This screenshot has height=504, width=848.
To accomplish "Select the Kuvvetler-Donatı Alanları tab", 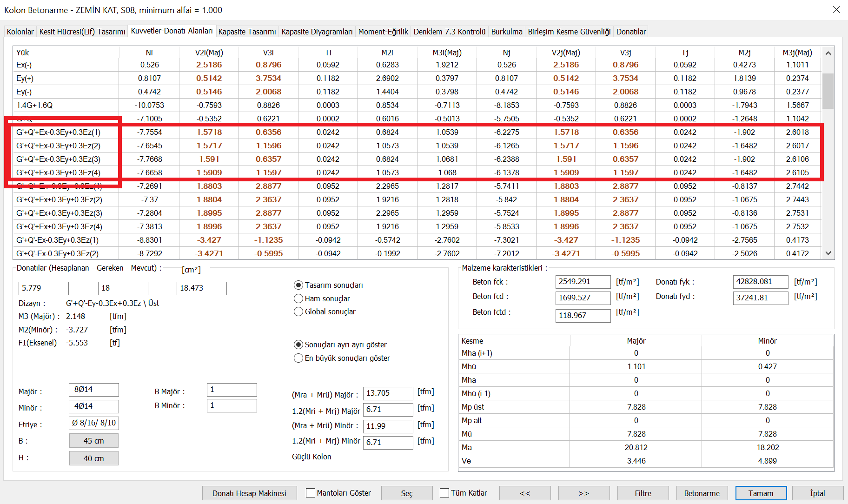I will click(172, 31).
